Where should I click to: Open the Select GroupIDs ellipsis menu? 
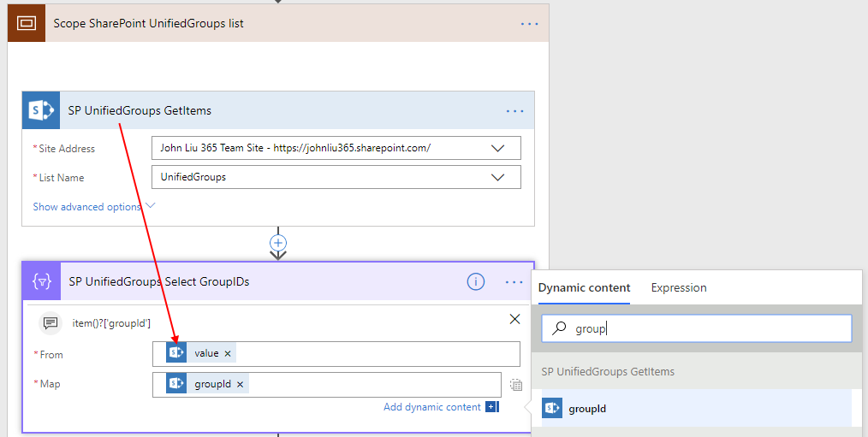(x=514, y=281)
